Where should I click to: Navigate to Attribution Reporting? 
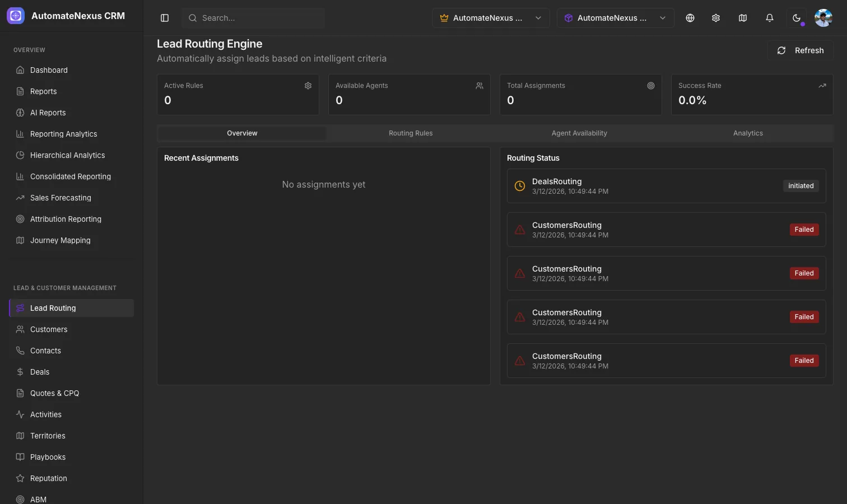pyautogui.click(x=72, y=219)
